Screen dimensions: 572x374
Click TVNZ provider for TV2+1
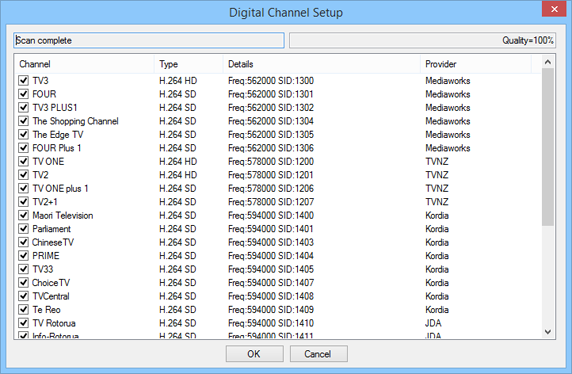(x=437, y=202)
